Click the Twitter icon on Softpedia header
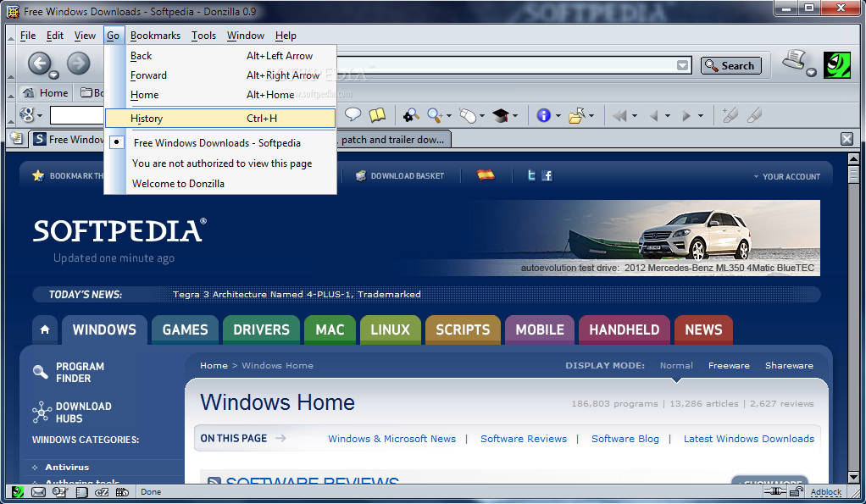 (x=531, y=175)
